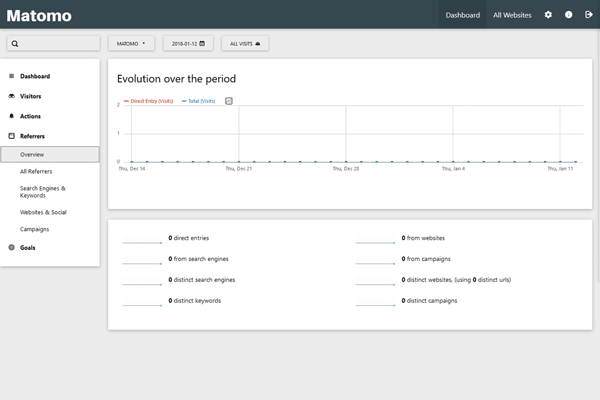Click the Matomo logo

tap(42, 16)
